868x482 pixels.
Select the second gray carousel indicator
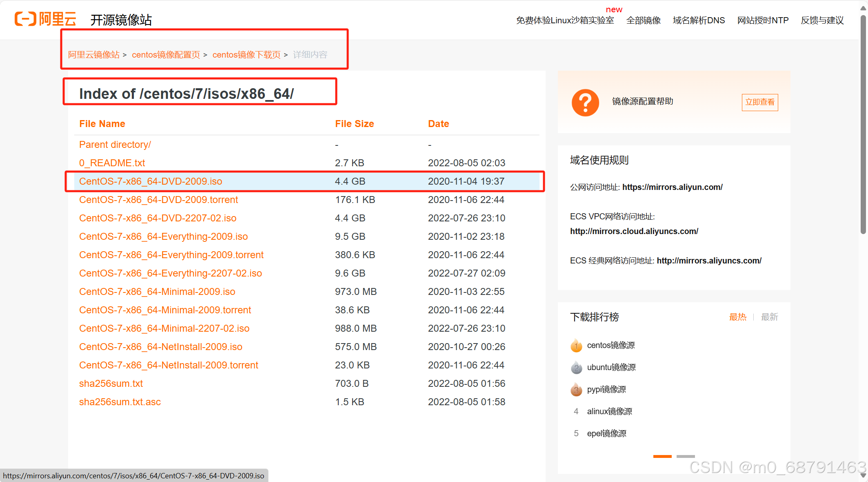point(685,456)
